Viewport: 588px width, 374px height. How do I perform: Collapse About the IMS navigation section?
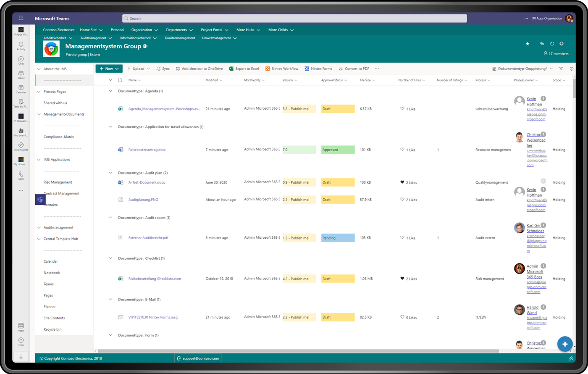point(39,69)
